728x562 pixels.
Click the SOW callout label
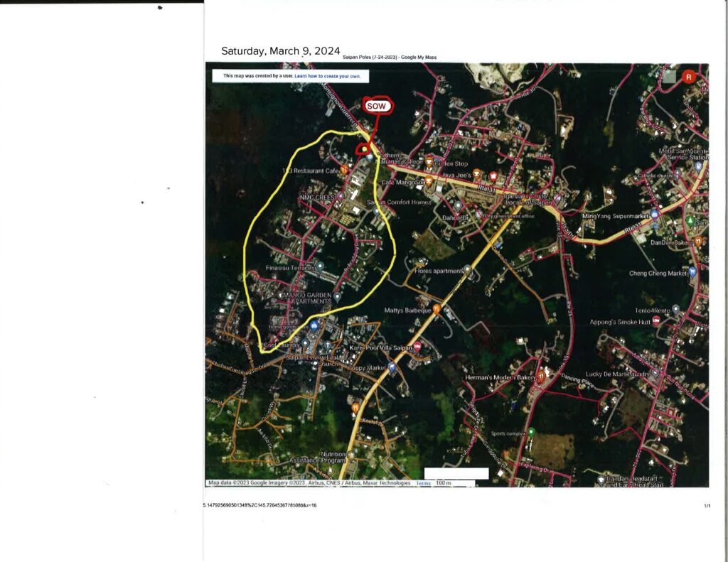[376, 106]
